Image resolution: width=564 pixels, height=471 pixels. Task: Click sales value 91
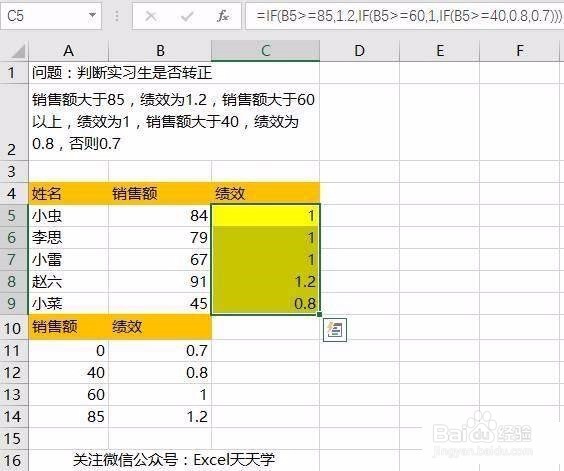pyautogui.click(x=160, y=281)
